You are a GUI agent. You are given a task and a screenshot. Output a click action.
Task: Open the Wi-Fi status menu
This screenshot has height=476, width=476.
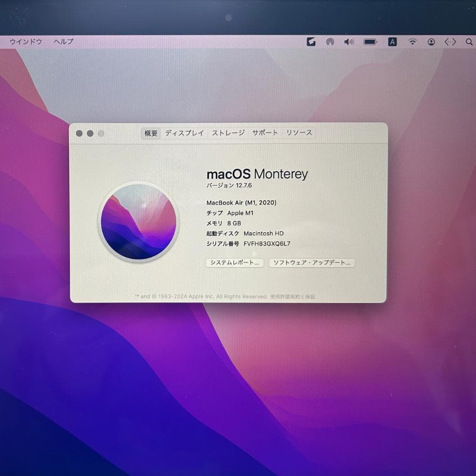[x=412, y=42]
